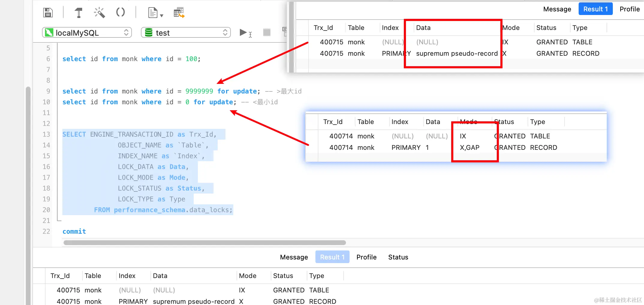Click the bottom grid cell 'supremum pseudo-record'
Image resolution: width=644 pixels, height=305 pixels.
pyautogui.click(x=194, y=301)
